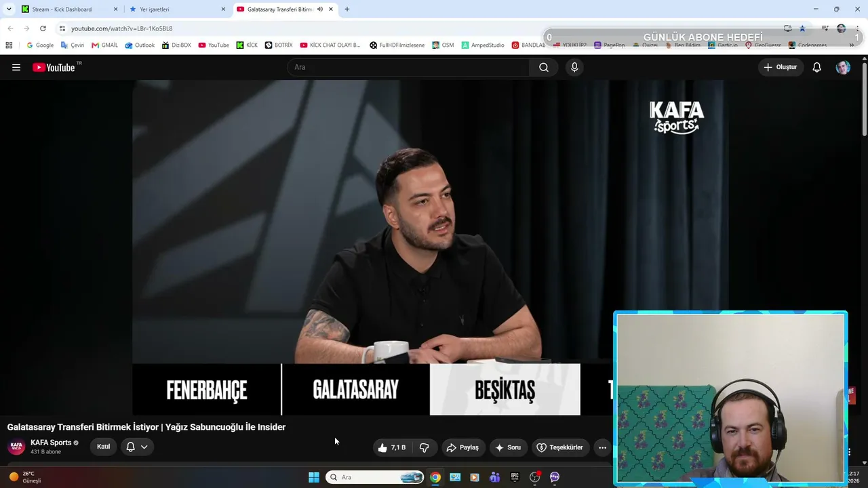Open the AmpedStudio bookmark
Viewport: 868px width, 488px height.
[x=483, y=45]
